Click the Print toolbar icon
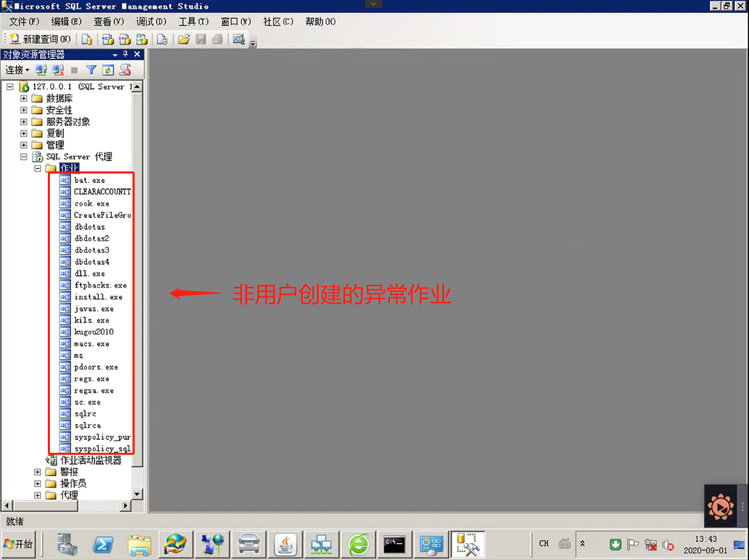Image resolution: width=749 pixels, height=560 pixels. click(217, 39)
